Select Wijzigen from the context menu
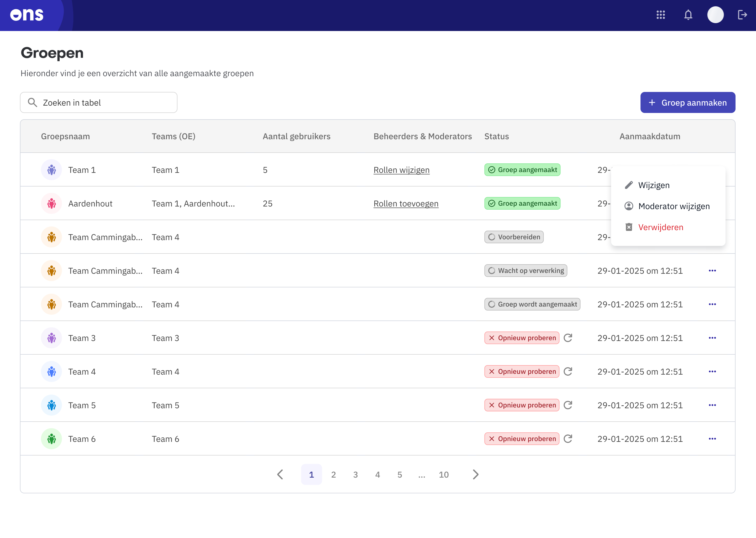The height and width of the screenshot is (538, 756). (654, 185)
